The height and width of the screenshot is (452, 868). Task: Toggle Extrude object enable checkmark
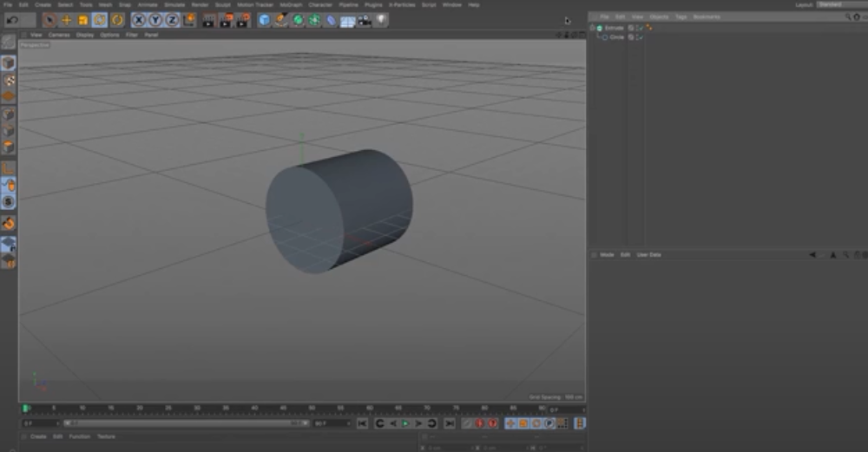coord(641,28)
